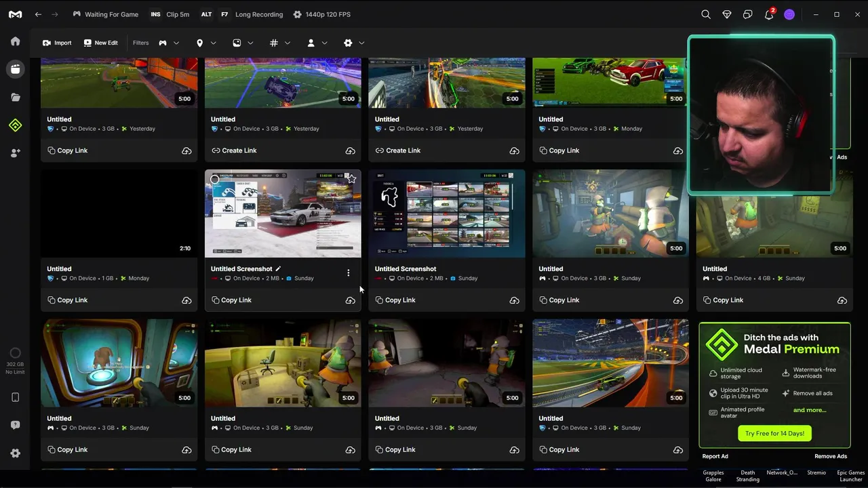Viewport: 868px width, 488px height.
Task: Open settings gear at sidebar bottom
Action: [15, 453]
